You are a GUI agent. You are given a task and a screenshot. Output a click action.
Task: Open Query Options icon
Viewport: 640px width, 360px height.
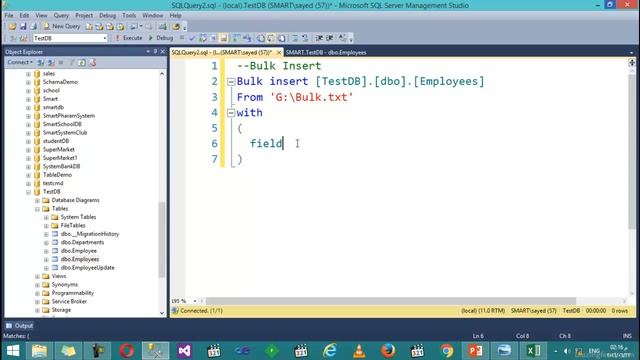point(213,38)
